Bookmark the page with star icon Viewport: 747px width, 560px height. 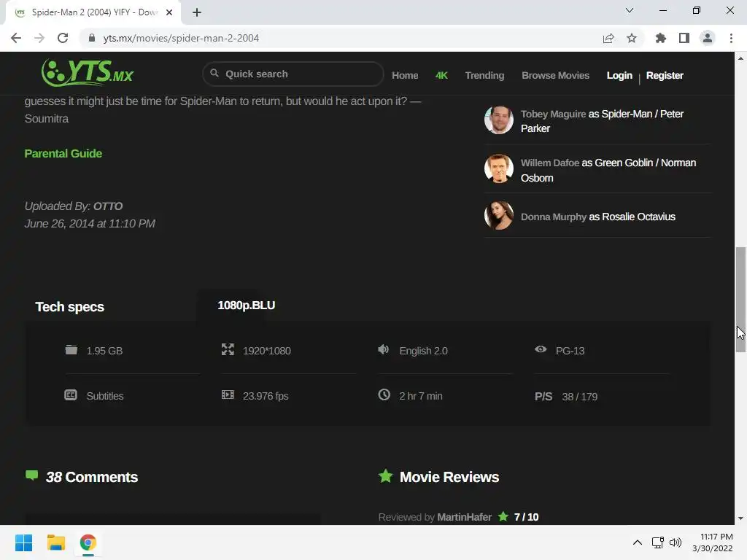pos(632,38)
